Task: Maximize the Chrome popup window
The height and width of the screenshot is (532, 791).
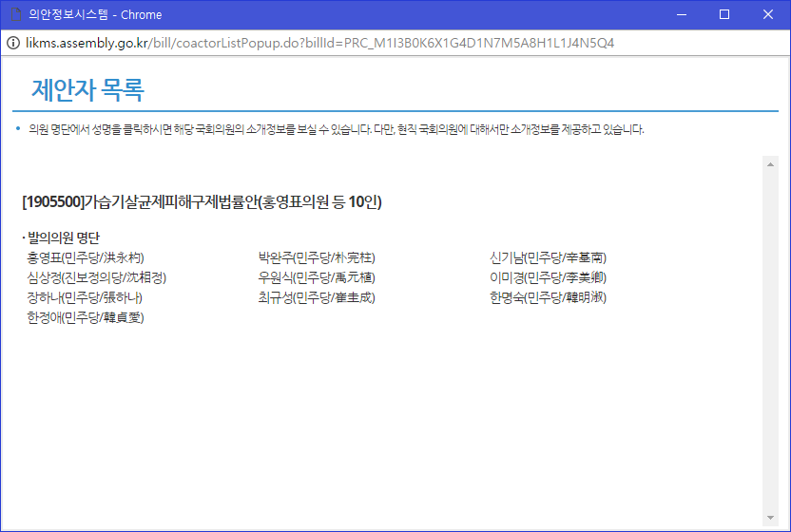Action: pos(724,14)
